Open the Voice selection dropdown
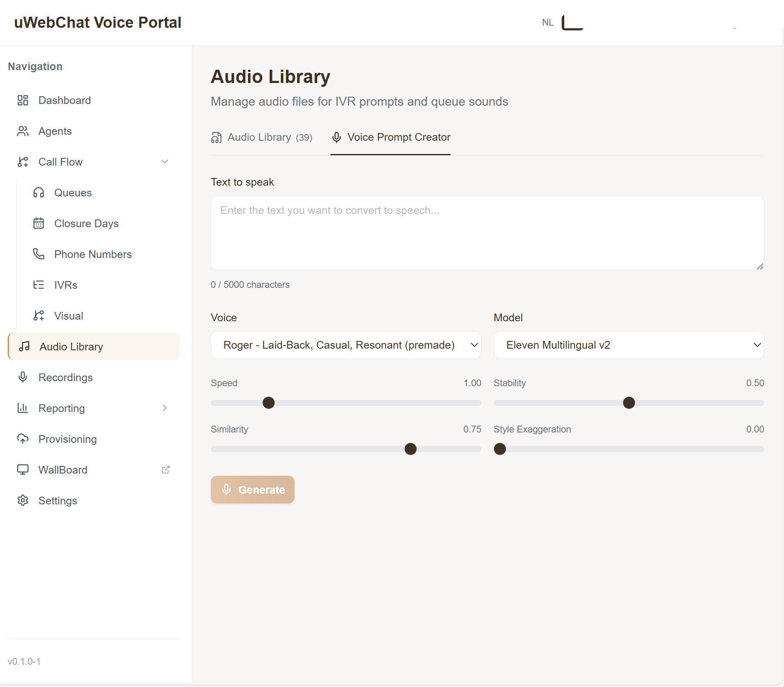Viewport: 784px width, 687px height. pyautogui.click(x=346, y=345)
